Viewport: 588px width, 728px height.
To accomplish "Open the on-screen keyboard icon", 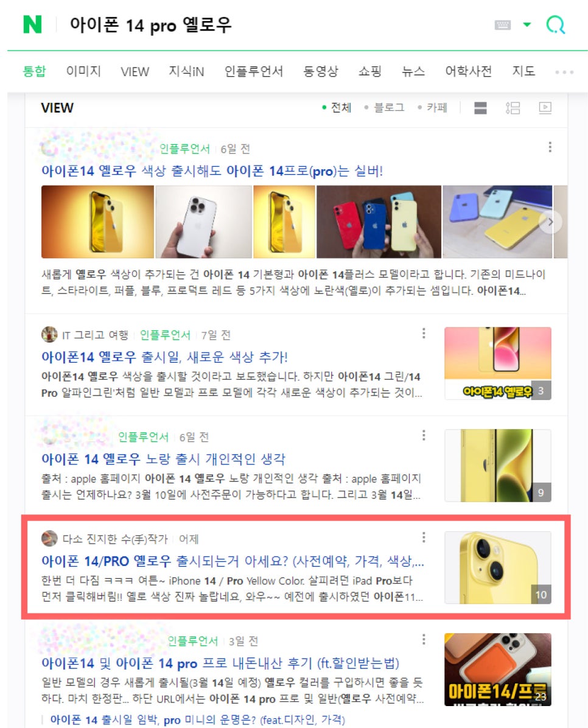I will click(x=502, y=24).
